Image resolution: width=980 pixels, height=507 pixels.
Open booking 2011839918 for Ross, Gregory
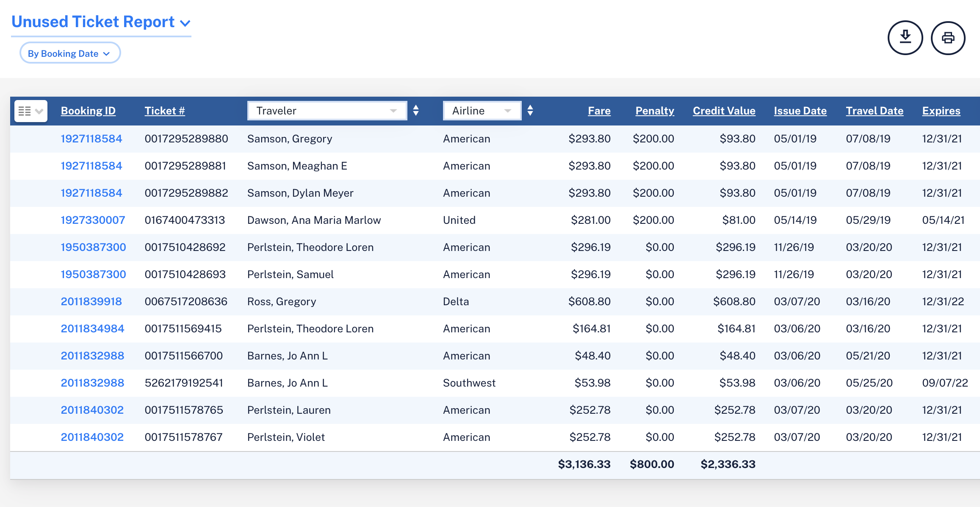[x=91, y=301]
